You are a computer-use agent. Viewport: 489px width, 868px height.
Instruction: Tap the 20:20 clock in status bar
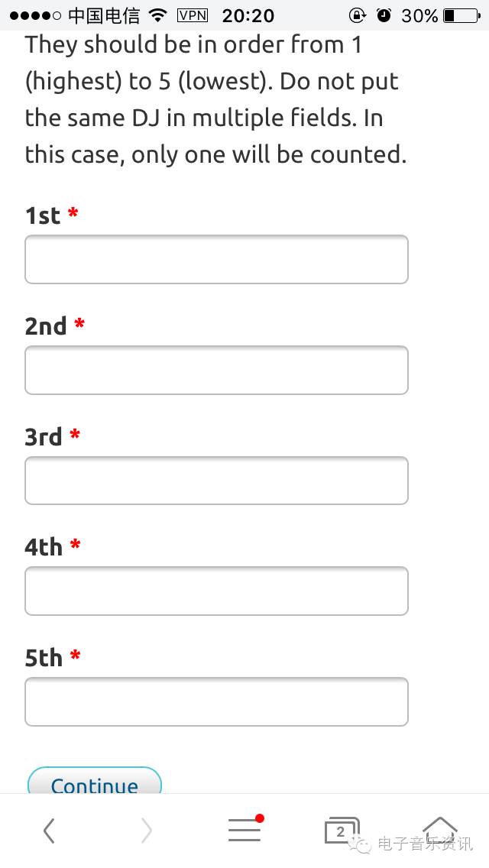(x=248, y=15)
